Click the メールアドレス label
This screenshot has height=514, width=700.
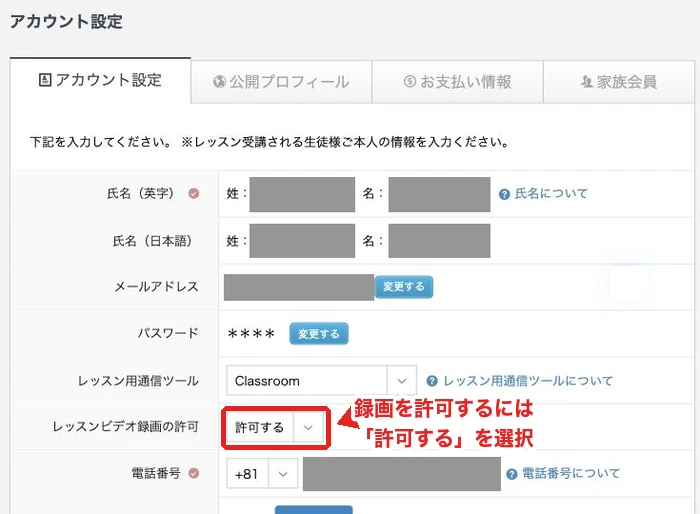[156, 287]
